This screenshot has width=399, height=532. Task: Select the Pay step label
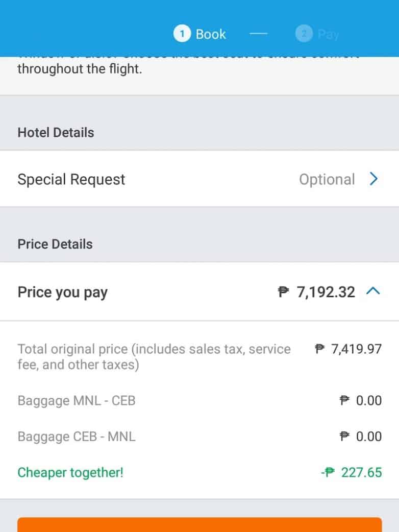pyautogui.click(x=328, y=34)
